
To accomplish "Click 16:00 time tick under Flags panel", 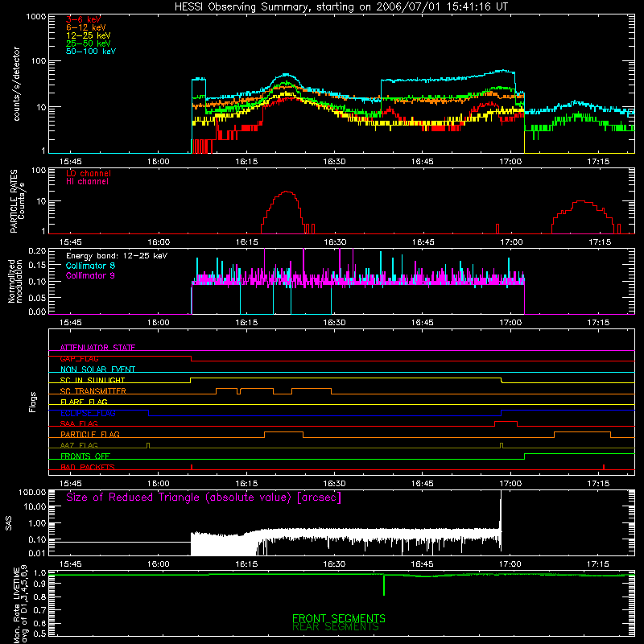I will point(159,484).
